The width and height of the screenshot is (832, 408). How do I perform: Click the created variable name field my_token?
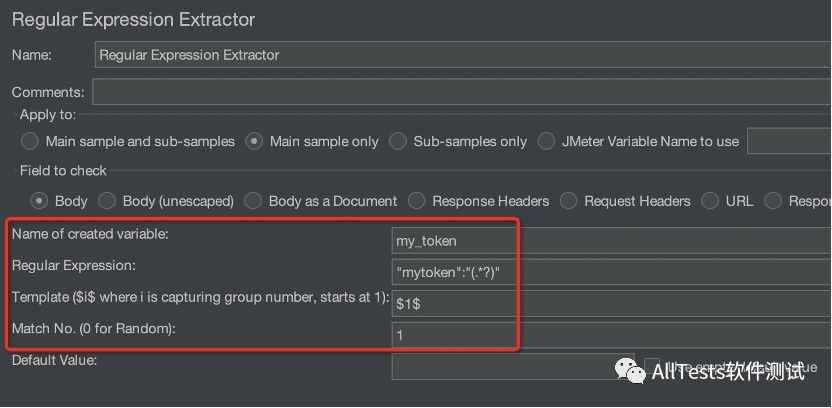click(x=612, y=241)
